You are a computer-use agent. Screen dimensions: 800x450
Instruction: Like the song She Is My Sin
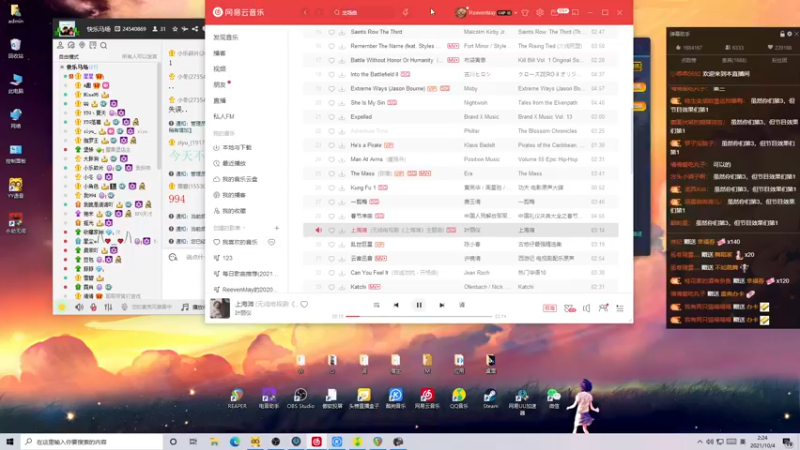331,103
